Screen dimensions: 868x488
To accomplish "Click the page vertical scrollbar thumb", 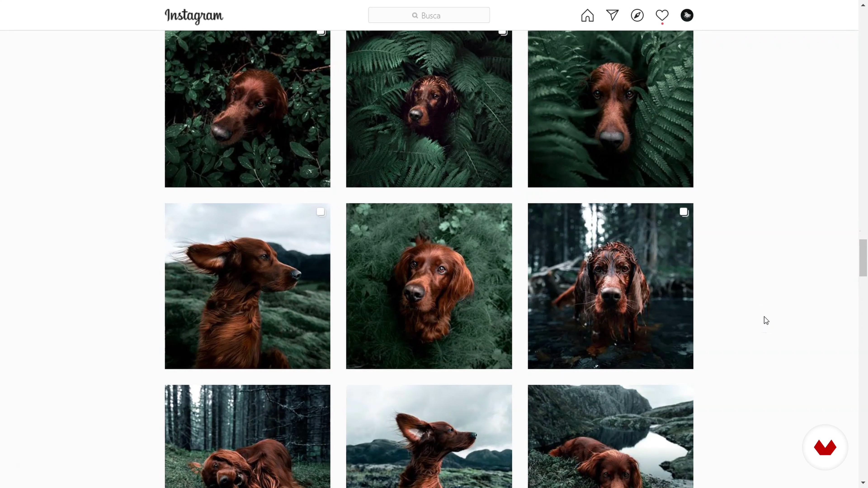I will pos(863,258).
